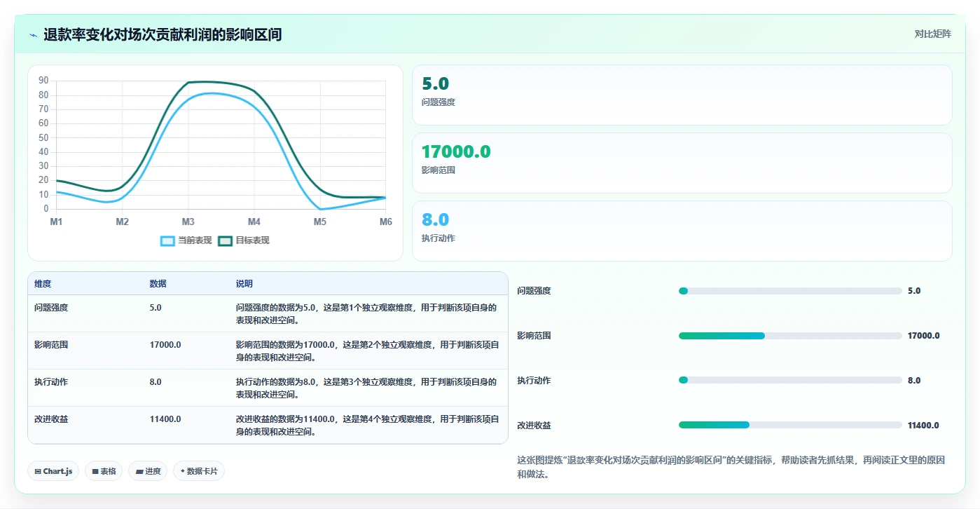Click the 数据卡片 tag chip
This screenshot has width=980, height=509.
[198, 471]
